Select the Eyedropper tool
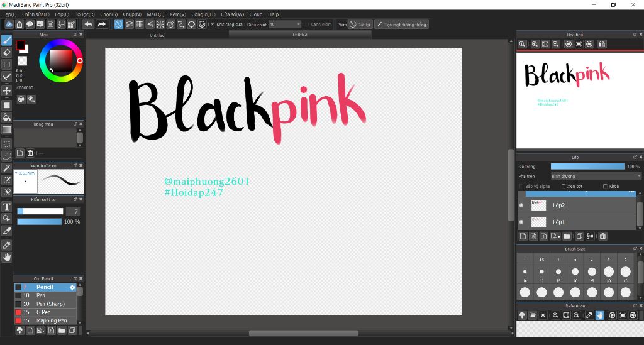644x345 pixels. pyautogui.click(x=6, y=245)
